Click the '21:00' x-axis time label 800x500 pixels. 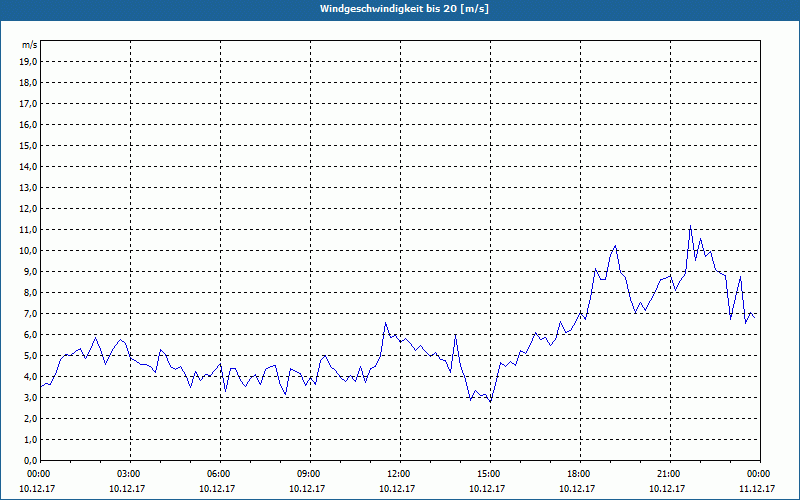tap(670, 474)
